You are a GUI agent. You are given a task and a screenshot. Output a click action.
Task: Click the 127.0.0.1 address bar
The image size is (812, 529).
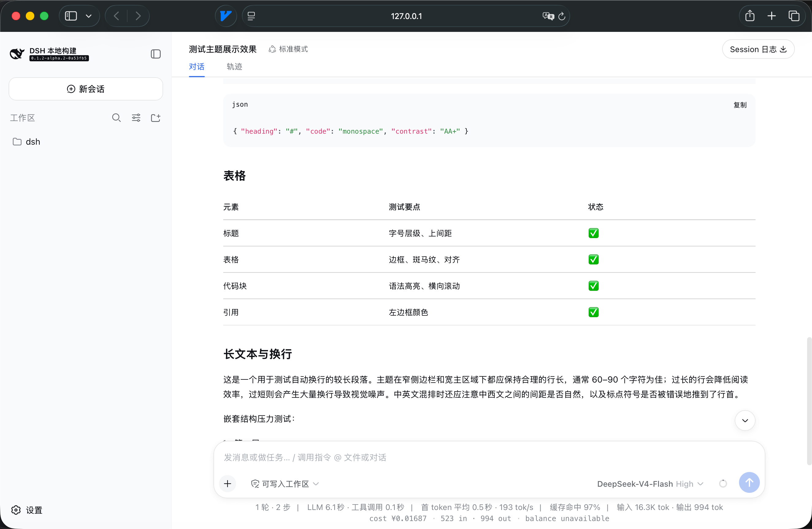click(406, 16)
